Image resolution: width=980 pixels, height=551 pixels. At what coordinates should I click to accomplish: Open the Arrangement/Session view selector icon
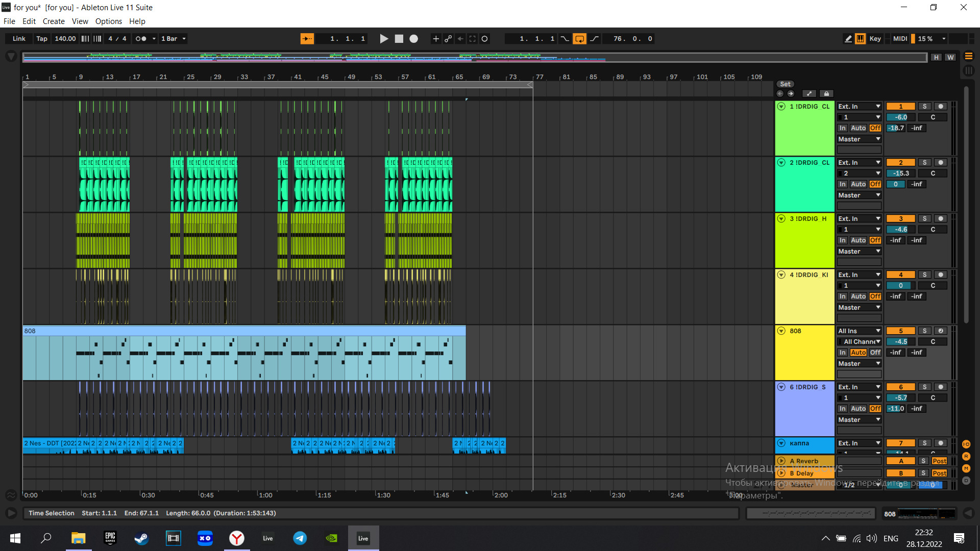[969, 57]
